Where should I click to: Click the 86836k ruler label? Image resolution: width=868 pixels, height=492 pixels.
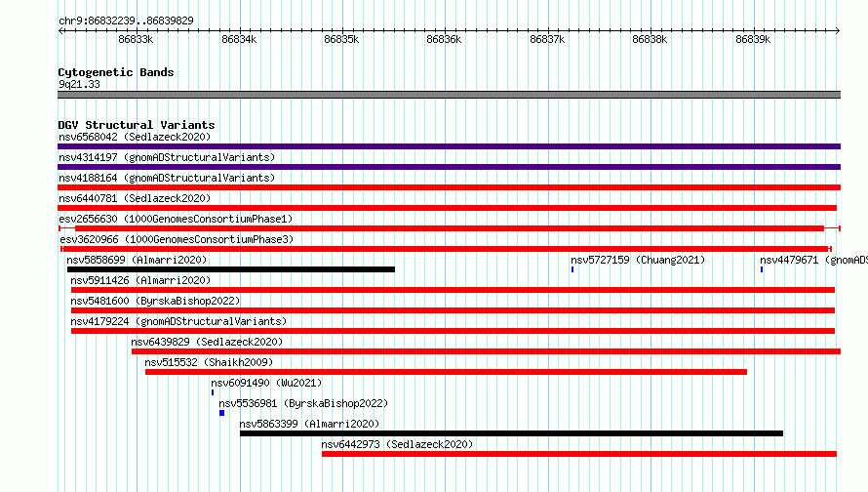click(444, 39)
